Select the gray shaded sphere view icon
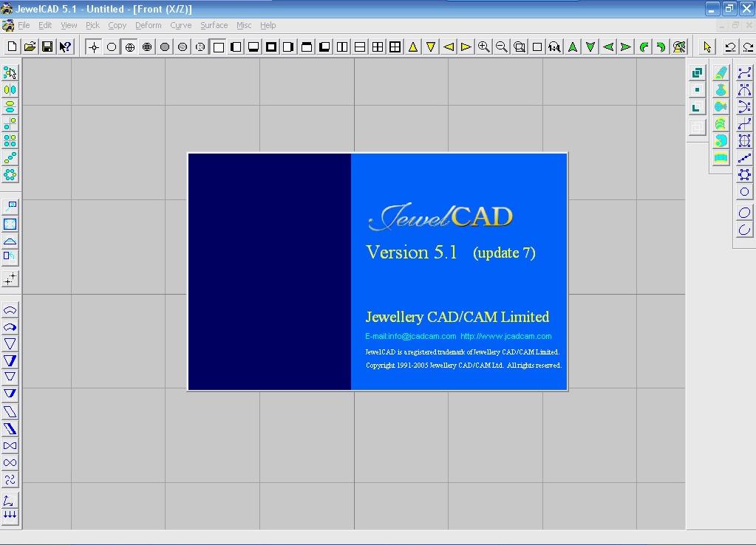The height and width of the screenshot is (545, 756). point(165,47)
